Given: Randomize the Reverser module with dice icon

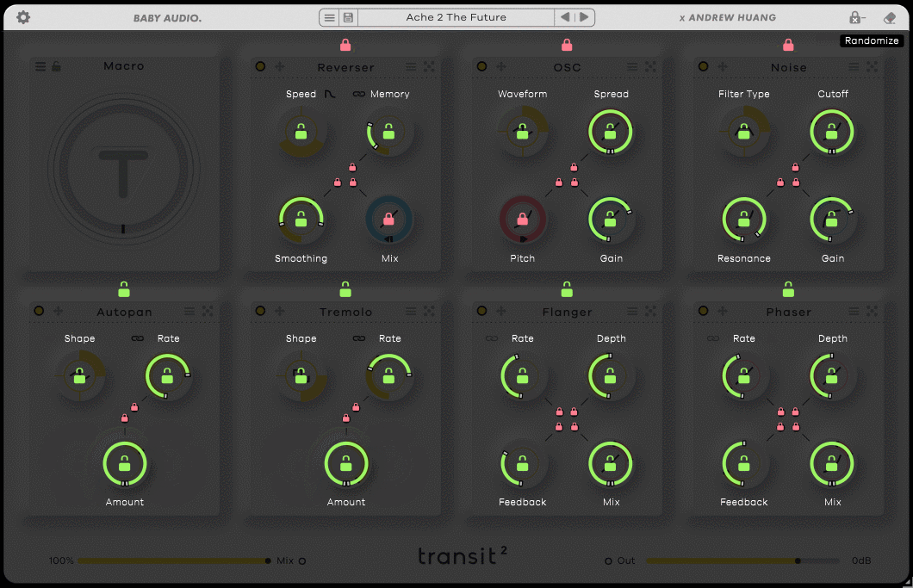Looking at the screenshot, I should pos(429,67).
